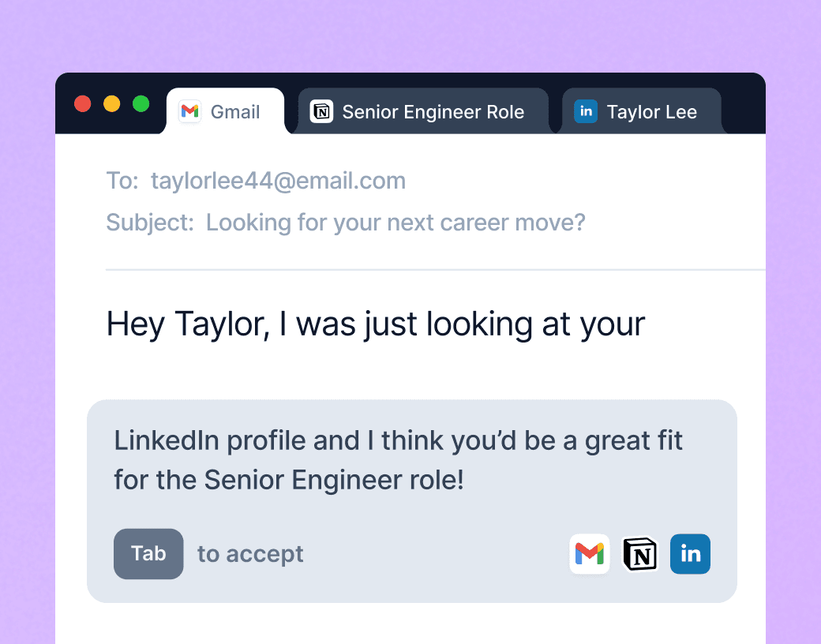Click the Gmail icon in the suggestion box

coord(589,554)
